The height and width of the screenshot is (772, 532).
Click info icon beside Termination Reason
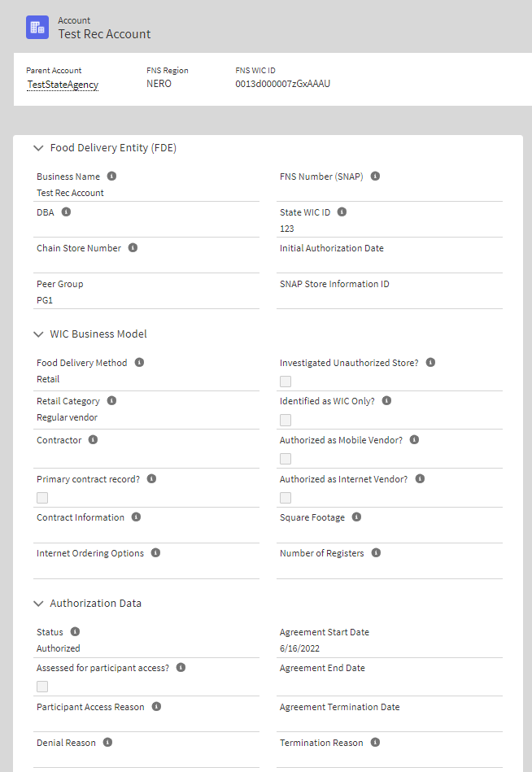375,742
